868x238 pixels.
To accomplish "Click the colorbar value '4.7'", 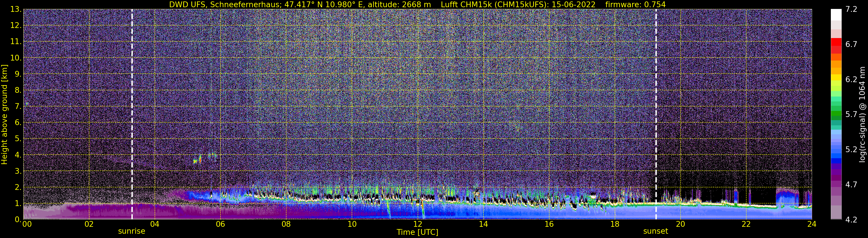I will click(x=851, y=185).
